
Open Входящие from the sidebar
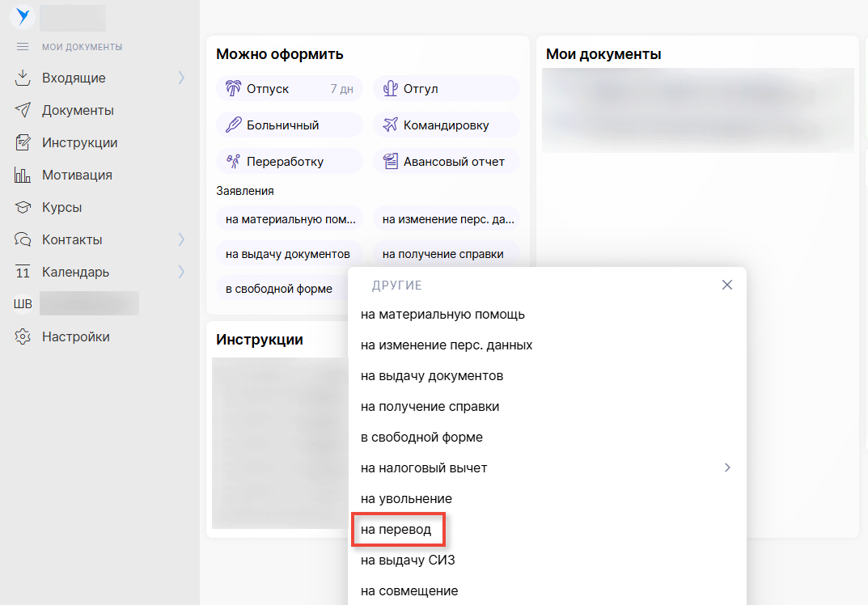(x=74, y=78)
